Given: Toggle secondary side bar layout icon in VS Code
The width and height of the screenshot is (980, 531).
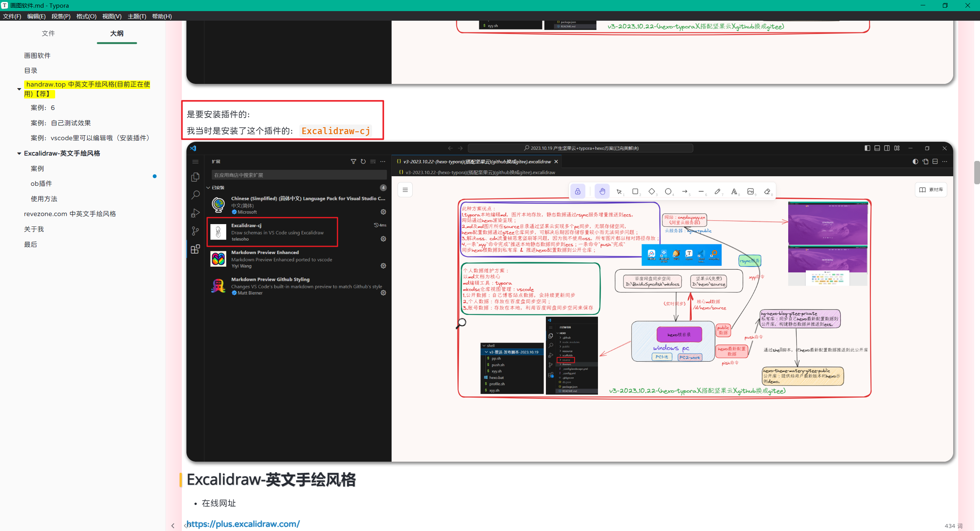Looking at the screenshot, I should tap(887, 148).
